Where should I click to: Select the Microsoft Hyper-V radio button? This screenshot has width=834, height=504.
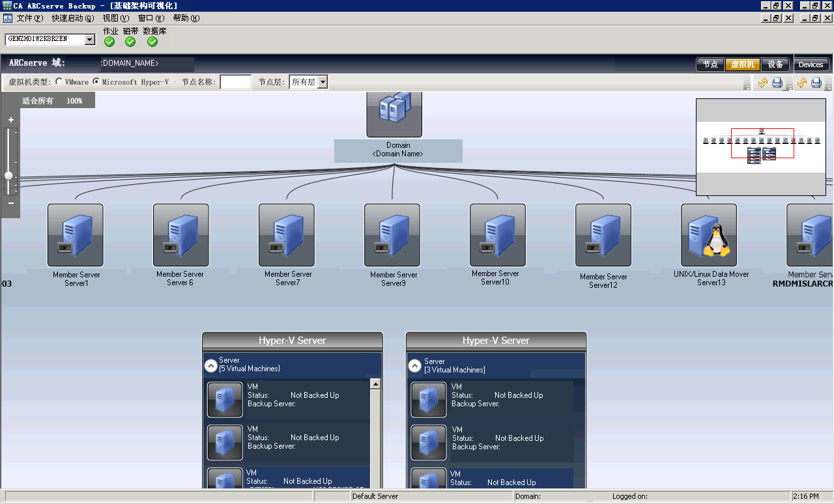click(x=96, y=82)
